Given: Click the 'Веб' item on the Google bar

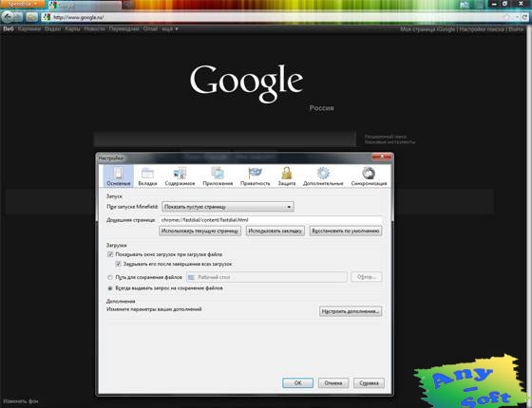Looking at the screenshot, I should click(9, 29).
